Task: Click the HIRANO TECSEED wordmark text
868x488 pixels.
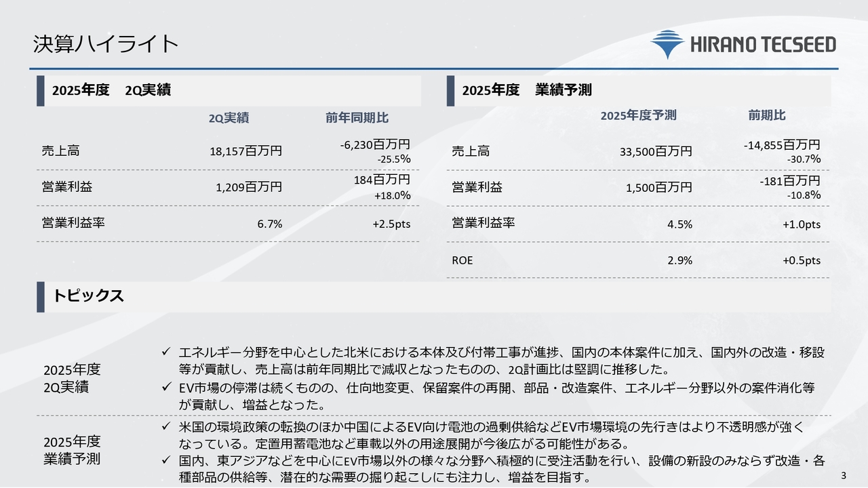Action: [x=763, y=45]
